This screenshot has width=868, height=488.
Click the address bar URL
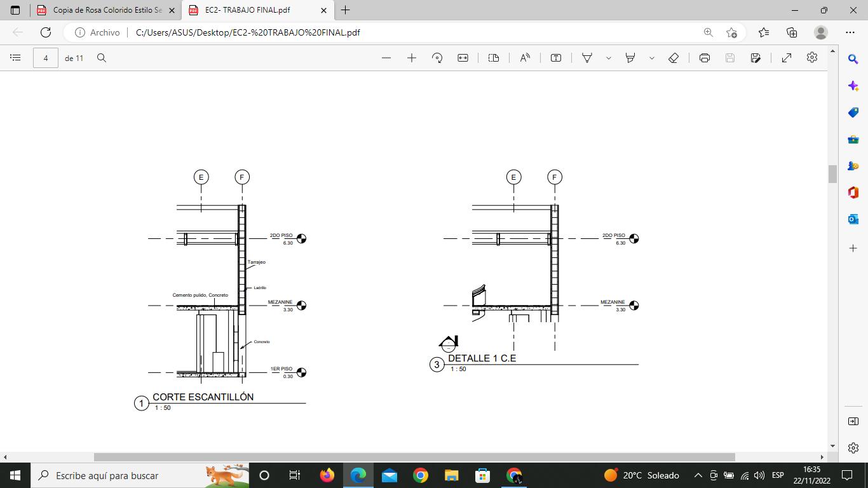[x=248, y=32]
